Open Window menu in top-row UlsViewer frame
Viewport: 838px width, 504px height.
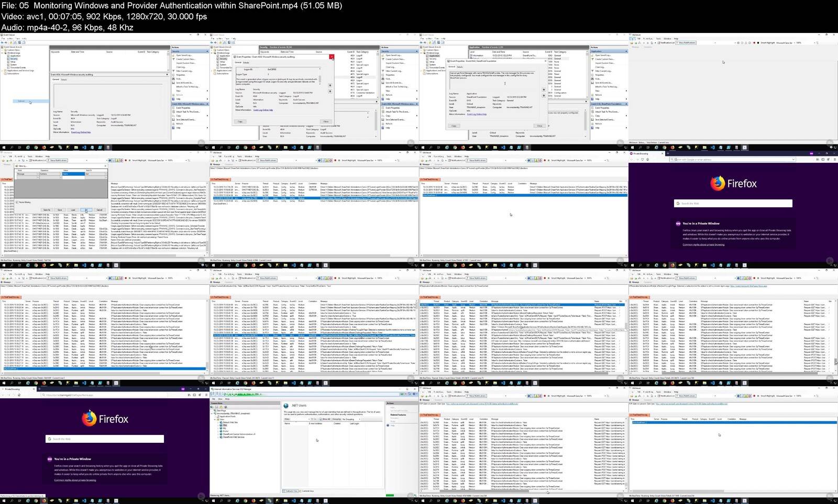(x=667, y=38)
